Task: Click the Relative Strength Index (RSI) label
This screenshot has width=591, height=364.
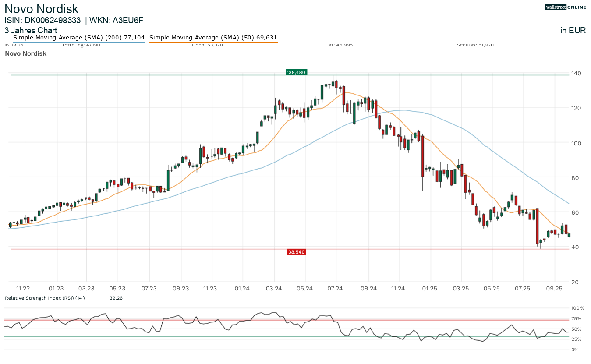Action: [45, 298]
